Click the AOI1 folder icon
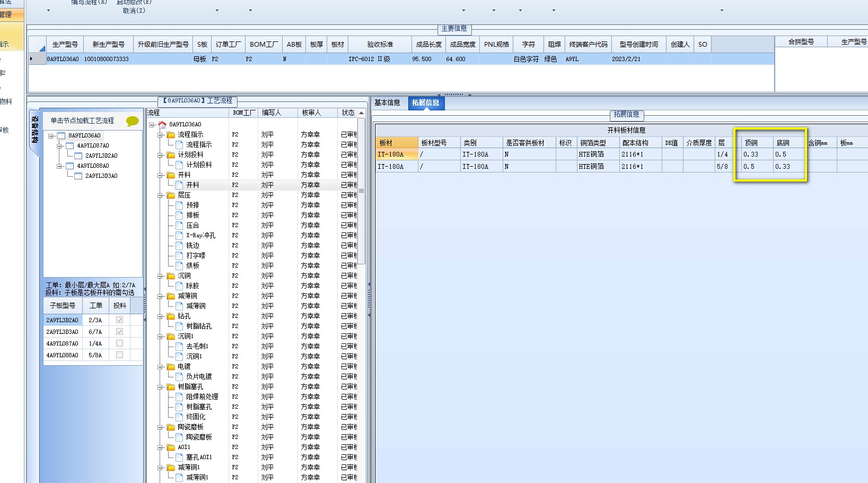Image resolution: width=868 pixels, height=483 pixels. (171, 447)
